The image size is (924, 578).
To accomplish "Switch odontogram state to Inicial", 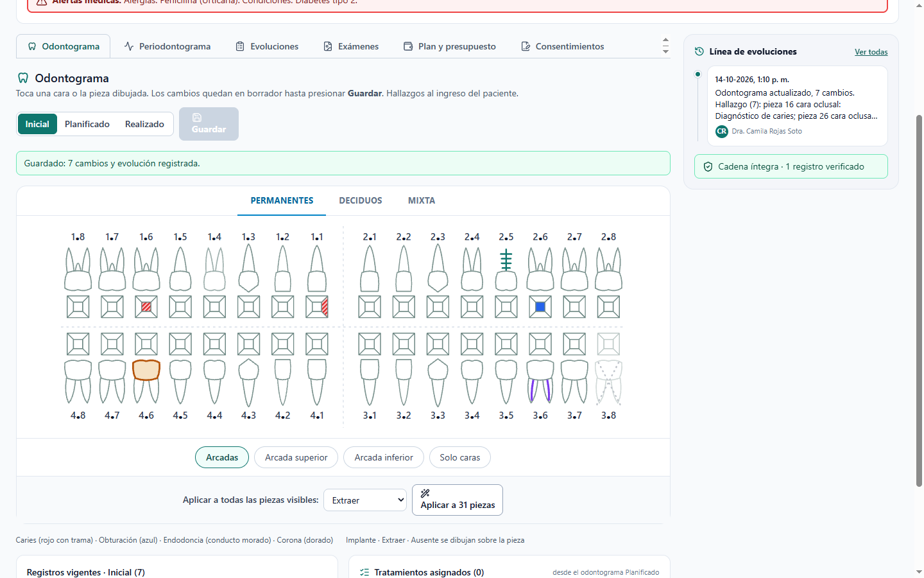I will click(37, 124).
